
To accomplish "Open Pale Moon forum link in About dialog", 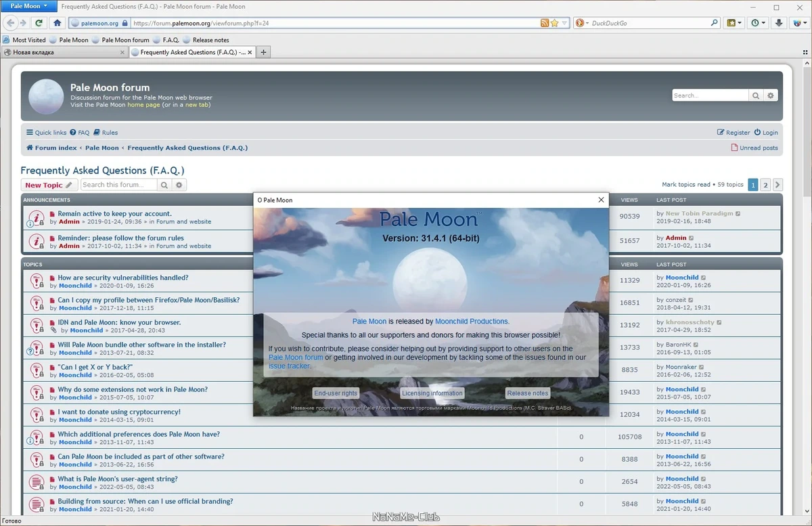I will [x=296, y=357].
